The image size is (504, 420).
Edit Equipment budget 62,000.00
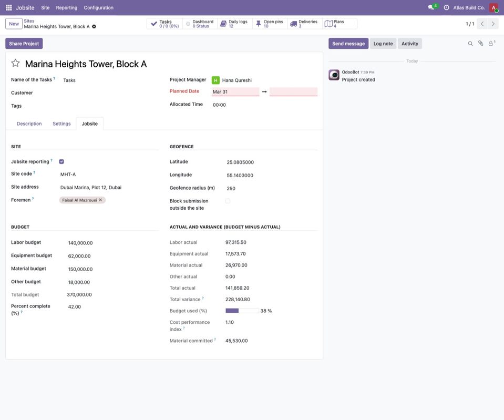pyautogui.click(x=112, y=257)
